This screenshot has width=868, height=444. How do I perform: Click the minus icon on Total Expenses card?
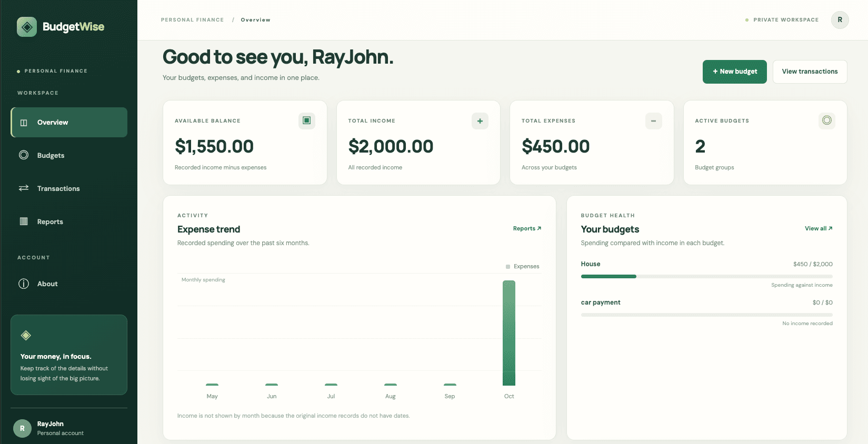click(x=654, y=121)
